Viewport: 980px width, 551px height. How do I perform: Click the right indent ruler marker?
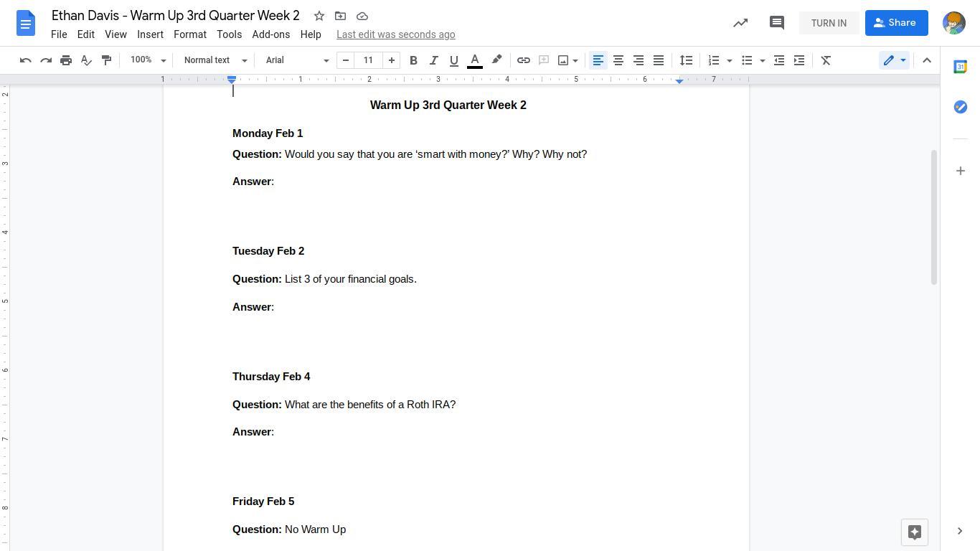(x=679, y=80)
